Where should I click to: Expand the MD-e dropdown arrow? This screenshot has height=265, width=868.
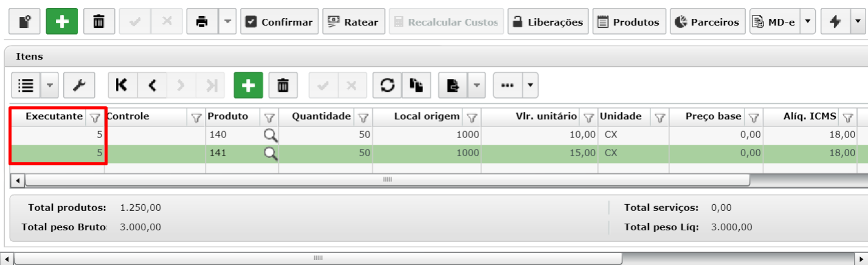click(807, 22)
